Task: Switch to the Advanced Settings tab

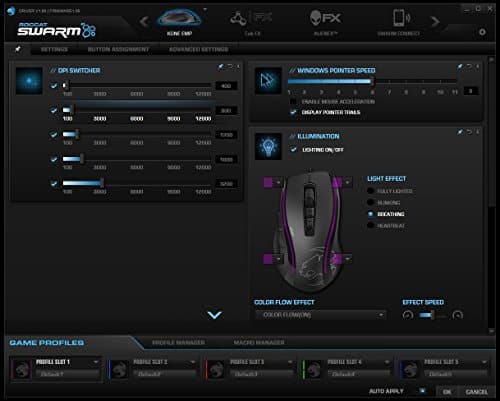Action: point(199,49)
